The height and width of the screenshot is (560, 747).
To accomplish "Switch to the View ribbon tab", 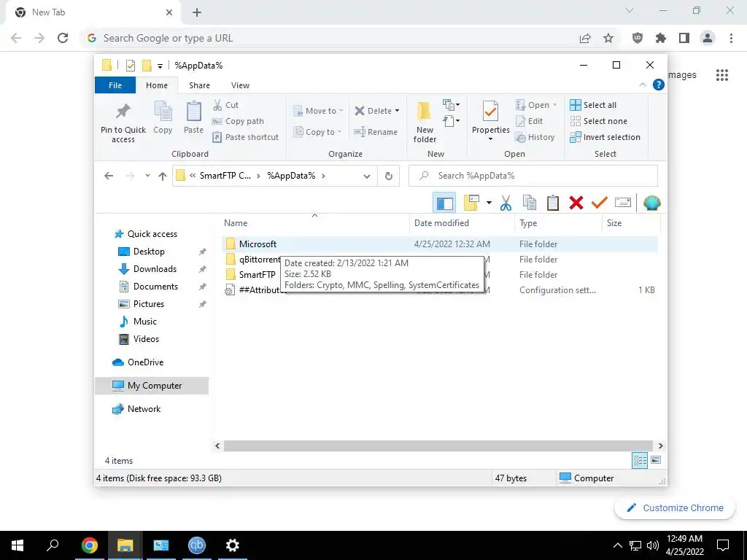I will (x=240, y=85).
